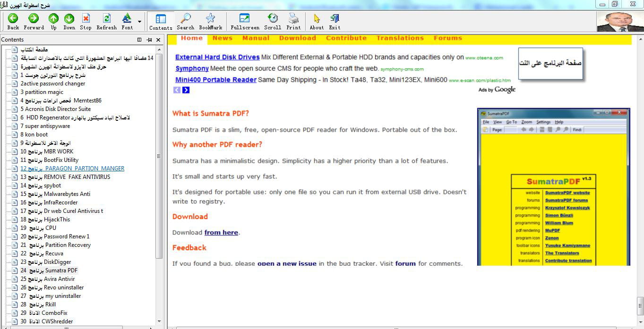Select '5 Acronis Disk Director Suite' item

point(55,109)
